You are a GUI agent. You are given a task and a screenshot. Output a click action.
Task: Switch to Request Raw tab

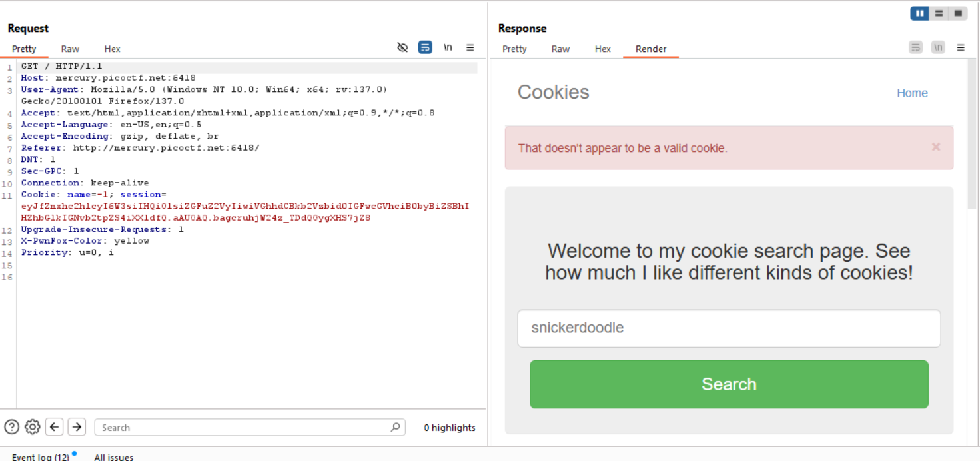(70, 49)
